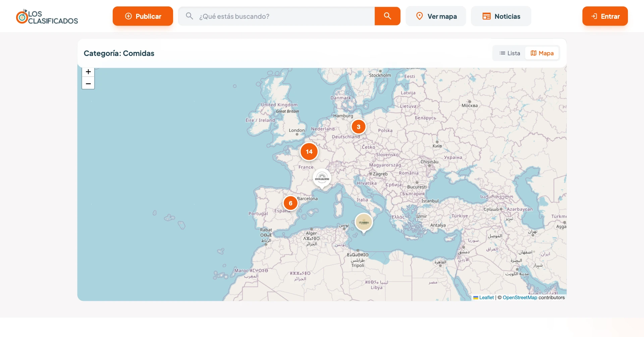The height and width of the screenshot is (337, 644).
Task: Open the Los Clasificados logo homepage
Action: click(x=47, y=17)
